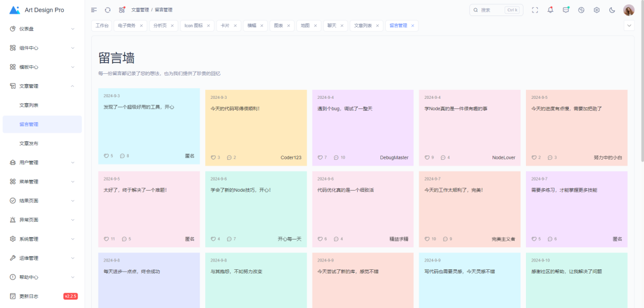The height and width of the screenshot is (308, 644).
Task: Open the purple DebugMaster note card
Action: tap(363, 127)
